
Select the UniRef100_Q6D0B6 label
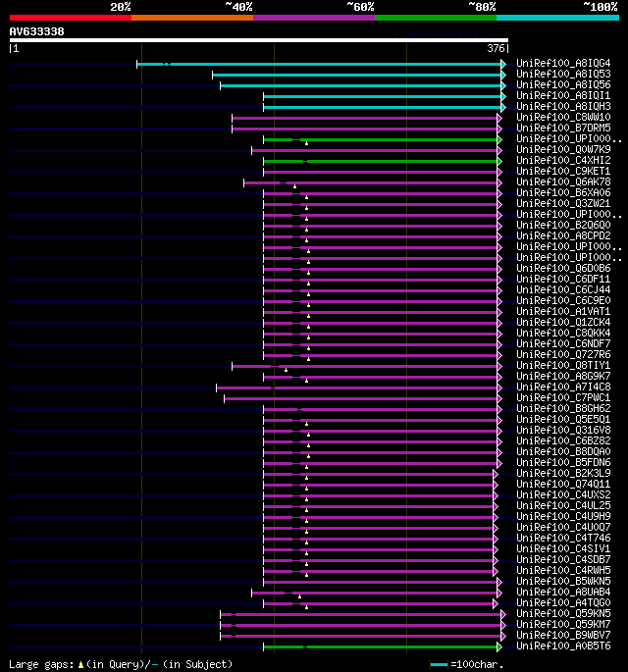(563, 268)
